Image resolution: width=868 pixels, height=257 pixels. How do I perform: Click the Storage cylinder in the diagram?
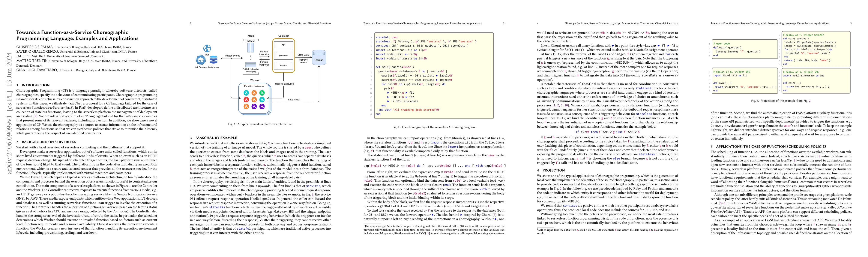click(319, 58)
